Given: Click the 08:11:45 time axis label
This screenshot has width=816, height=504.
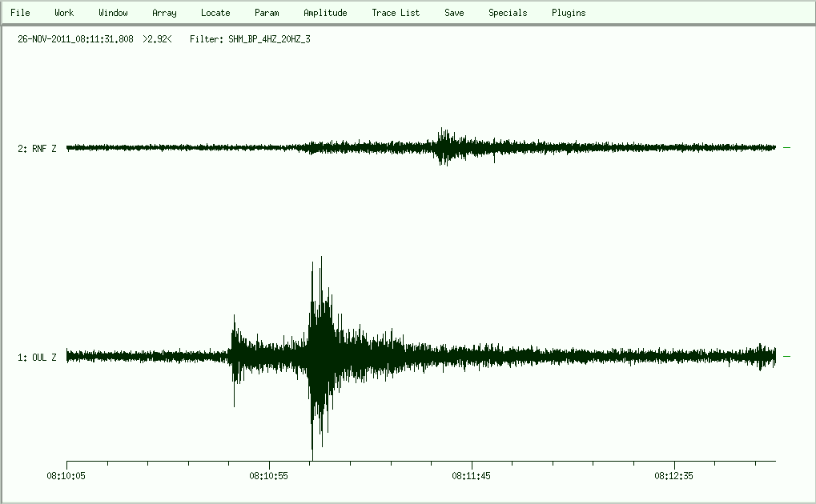Looking at the screenshot, I should pyautogui.click(x=472, y=475).
